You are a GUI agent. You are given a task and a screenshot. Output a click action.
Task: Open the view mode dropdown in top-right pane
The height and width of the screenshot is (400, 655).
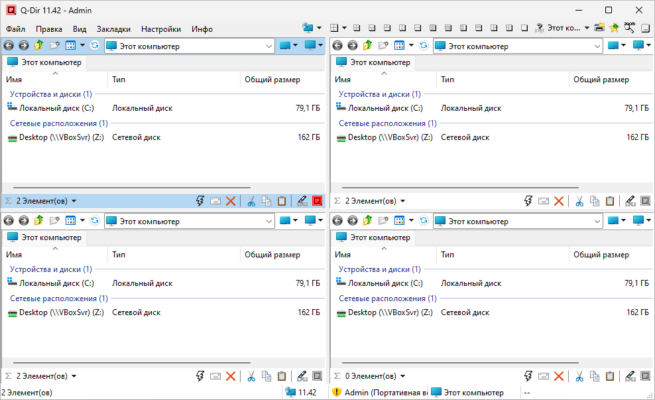(411, 45)
